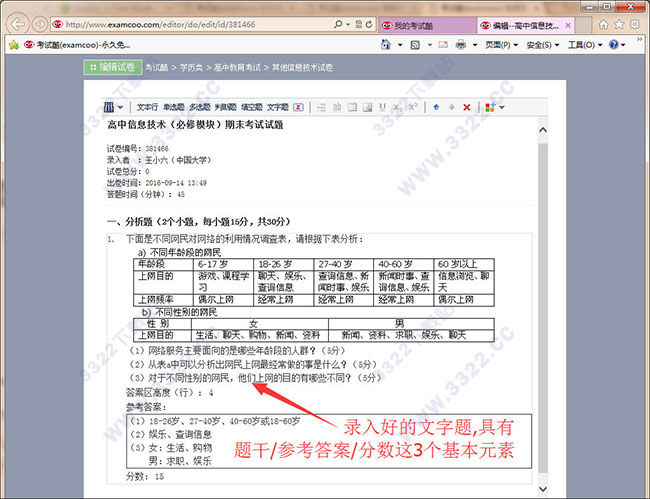Click the red delete X icon in editor toolbar
Image resolution: width=650 pixels, height=499 pixels.
[x=466, y=107]
